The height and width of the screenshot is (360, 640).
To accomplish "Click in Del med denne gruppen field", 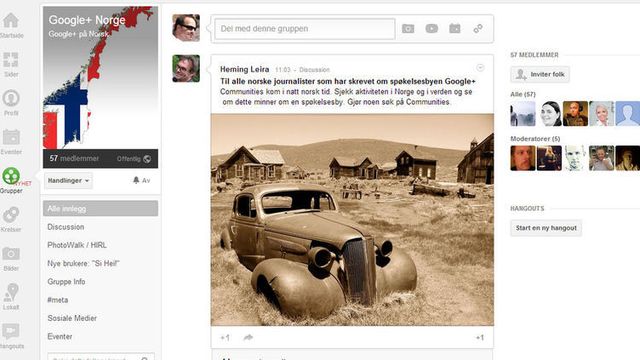I will point(305,29).
